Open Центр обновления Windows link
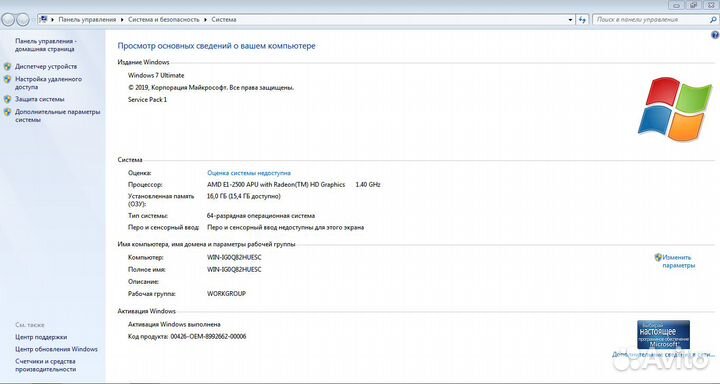This screenshot has height=384, width=720. pyautogui.click(x=56, y=349)
